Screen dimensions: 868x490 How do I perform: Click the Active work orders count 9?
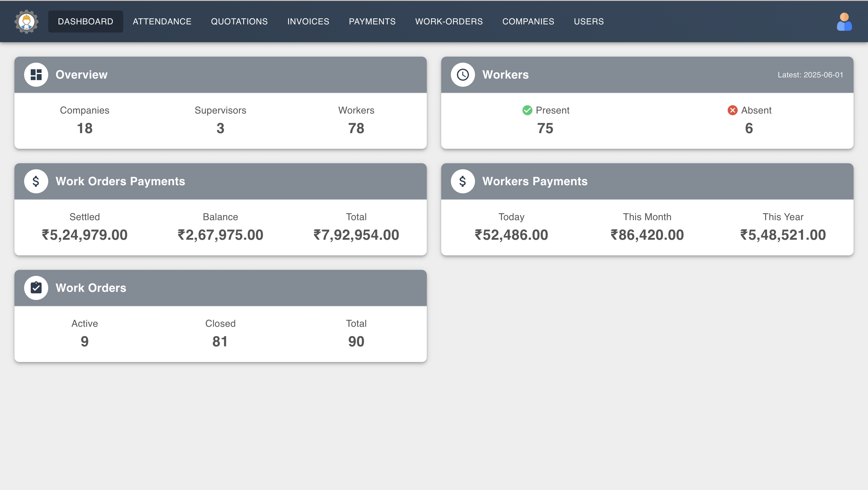tap(84, 341)
